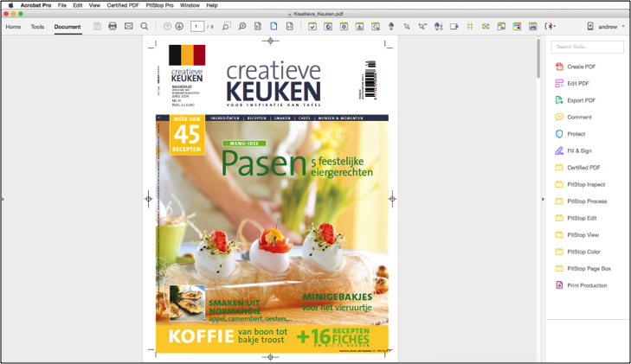
Task: Select the marquee zoom tool
Action: (x=227, y=27)
